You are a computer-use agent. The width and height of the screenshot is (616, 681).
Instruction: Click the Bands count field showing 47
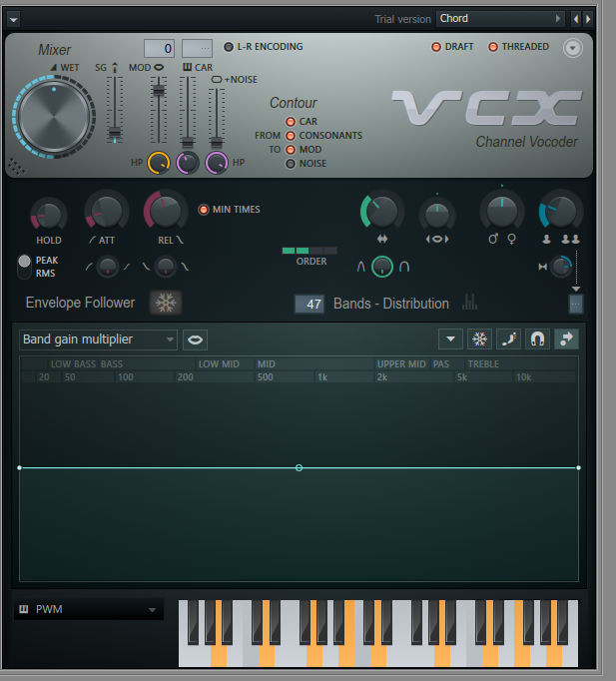[x=309, y=304]
